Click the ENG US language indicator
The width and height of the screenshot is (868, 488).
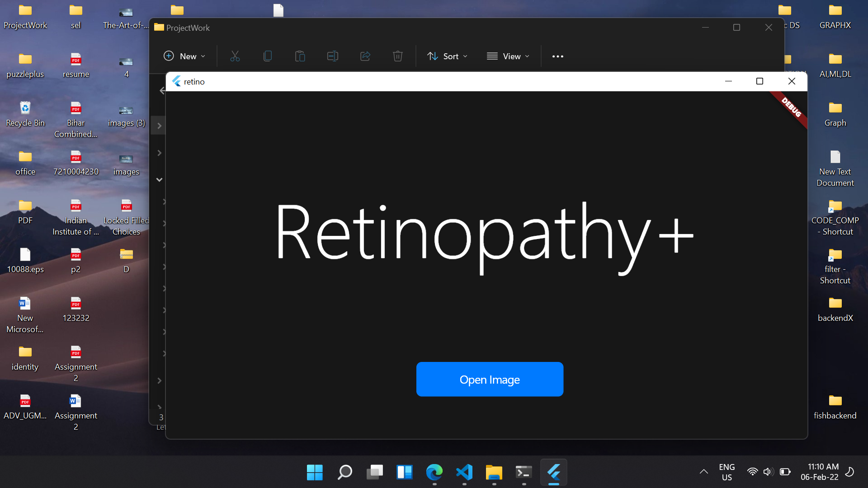coord(726,472)
